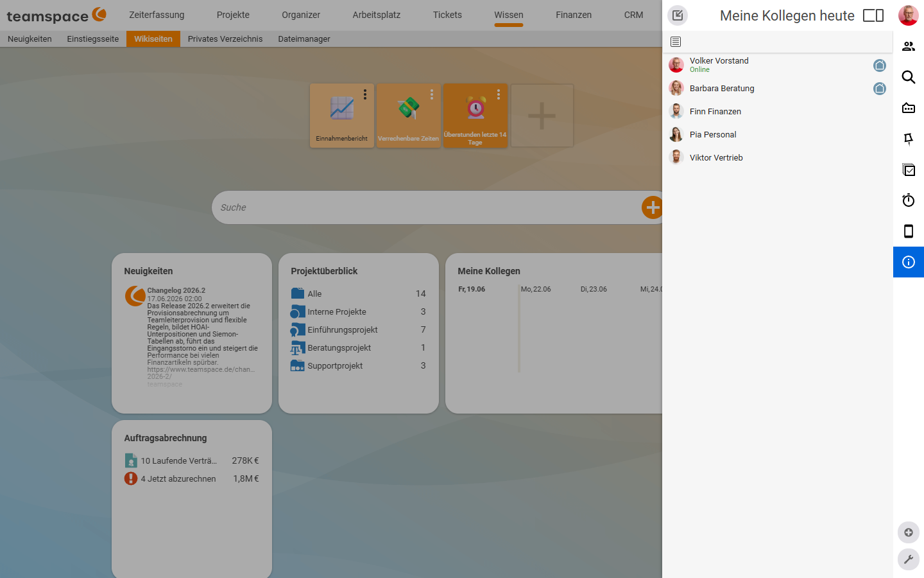Select Finn Finanzen in colleagues list
This screenshot has height=578, width=924.
(x=778, y=111)
